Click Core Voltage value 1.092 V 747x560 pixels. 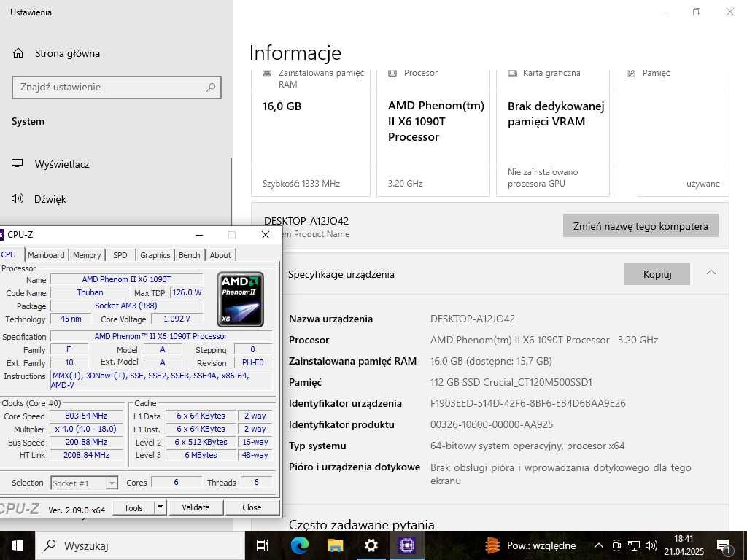177,319
